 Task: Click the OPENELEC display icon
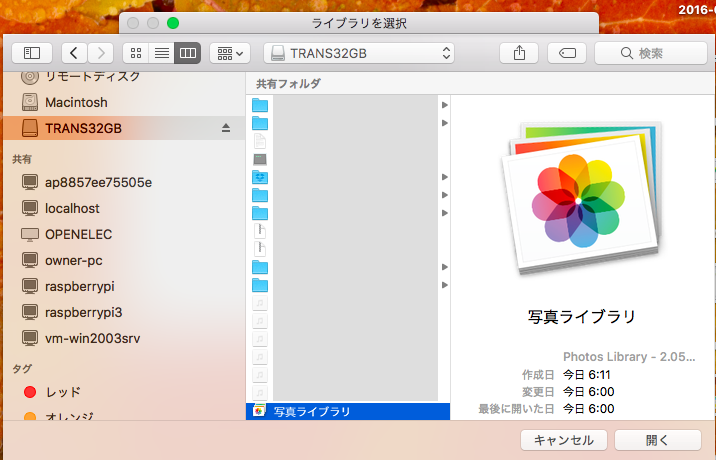30,234
